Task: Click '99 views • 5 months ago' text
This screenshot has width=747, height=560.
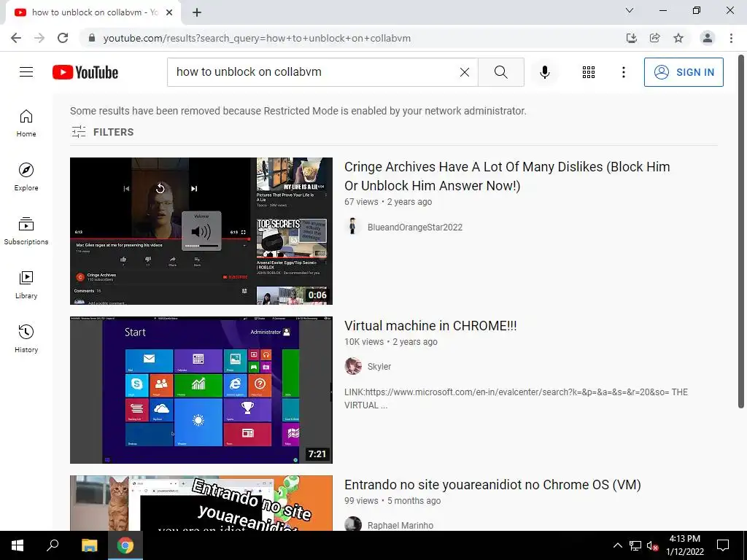Action: point(392,500)
